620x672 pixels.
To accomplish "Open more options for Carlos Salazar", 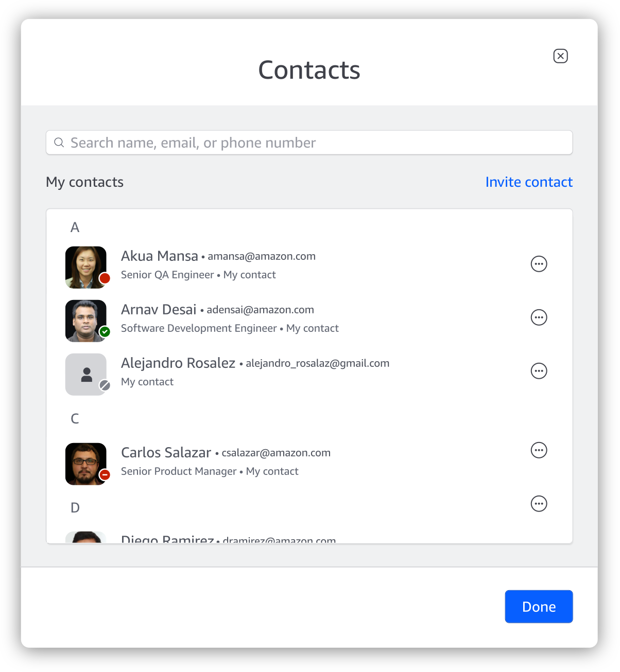I will coord(539,450).
